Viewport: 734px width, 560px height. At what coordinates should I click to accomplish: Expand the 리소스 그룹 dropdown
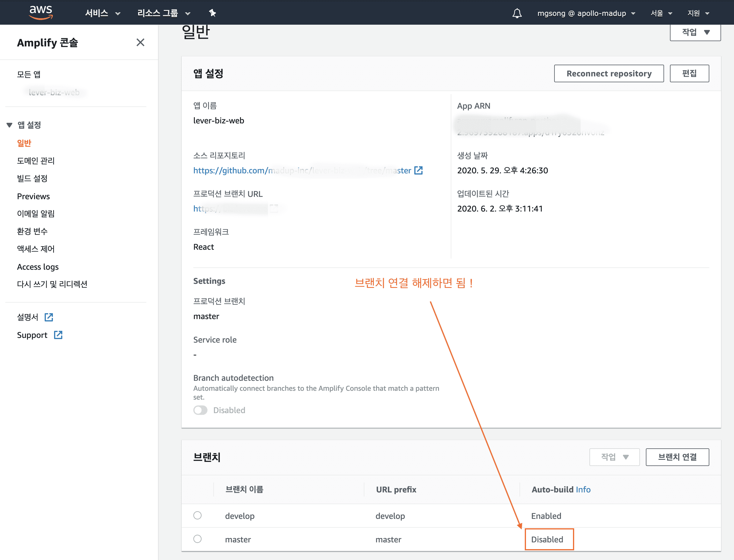pyautogui.click(x=164, y=13)
